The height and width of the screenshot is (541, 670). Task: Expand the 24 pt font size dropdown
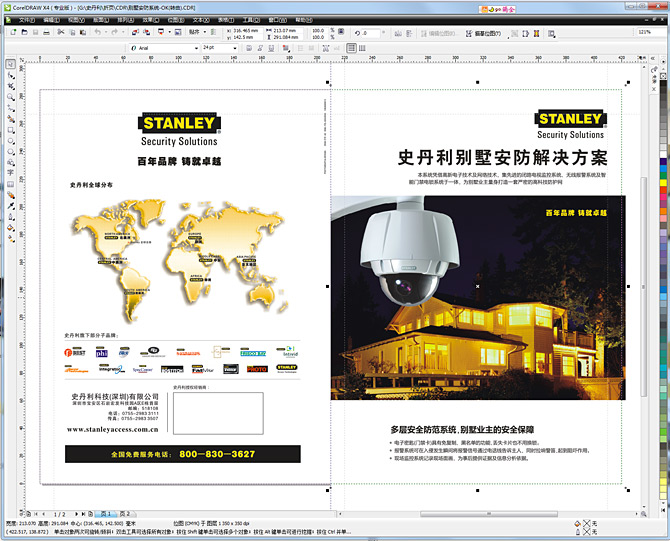[x=236, y=47]
